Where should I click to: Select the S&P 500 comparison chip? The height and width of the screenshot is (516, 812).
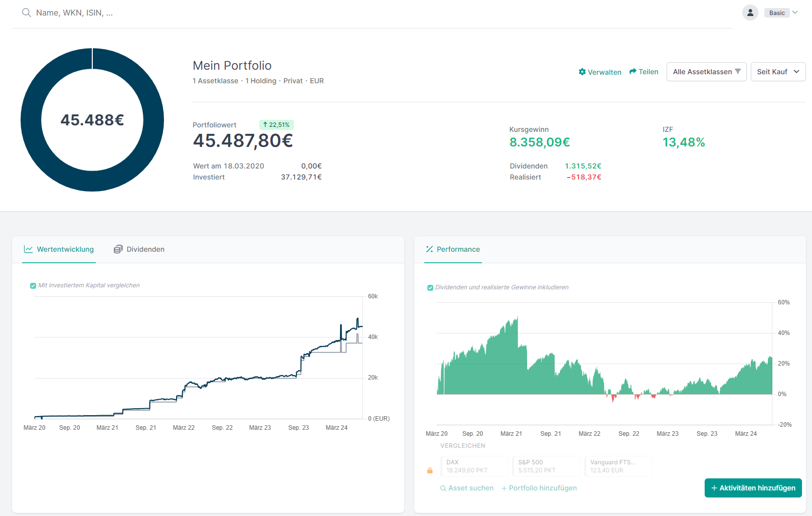(546, 466)
